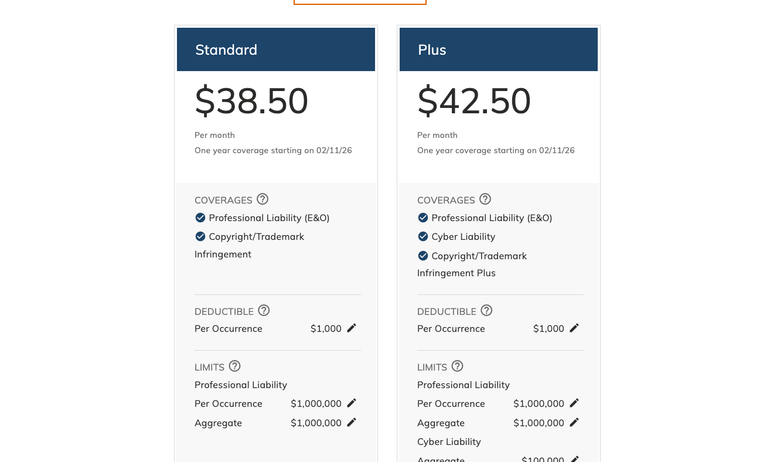Click the Coverages help icon in Standard plan
770x462 pixels.
coord(263,199)
